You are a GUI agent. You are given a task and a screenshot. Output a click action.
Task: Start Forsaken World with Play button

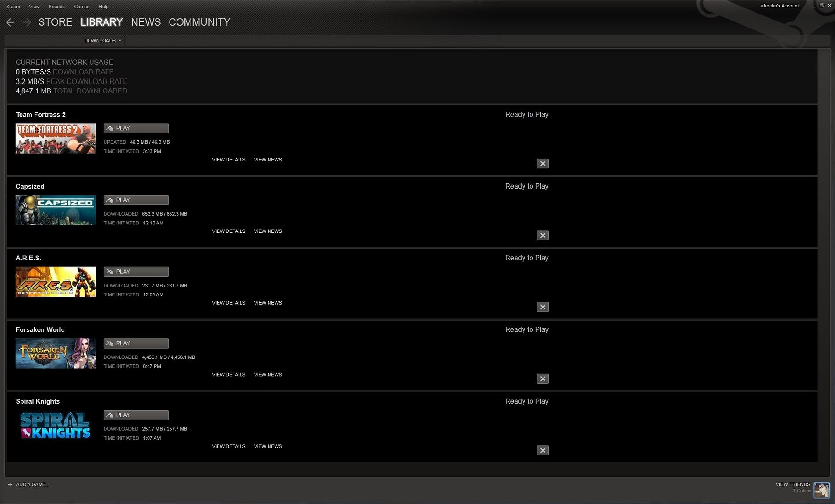[136, 343]
